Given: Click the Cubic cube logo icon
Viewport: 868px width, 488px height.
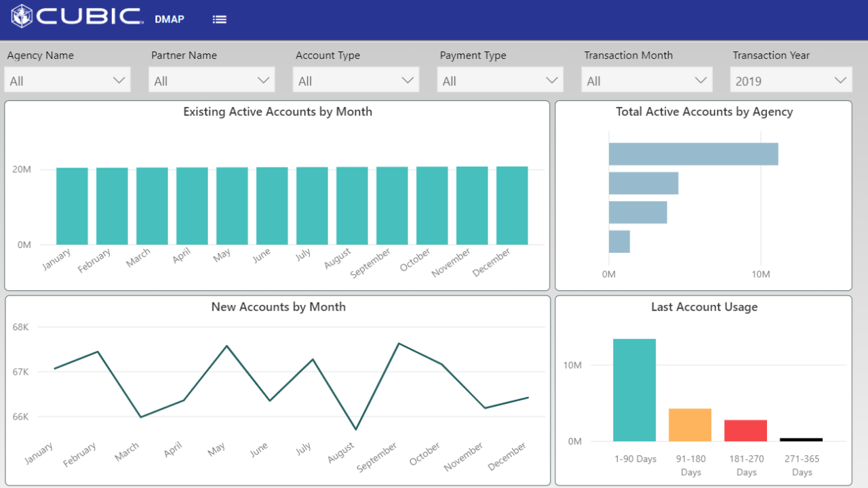Looking at the screenshot, I should coord(22,16).
